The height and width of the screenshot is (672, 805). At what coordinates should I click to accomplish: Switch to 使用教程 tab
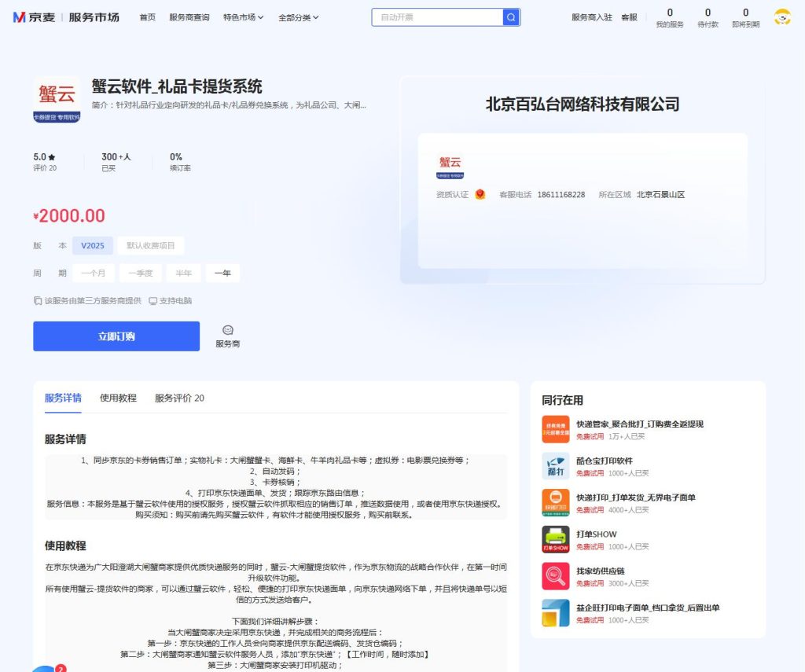click(118, 398)
